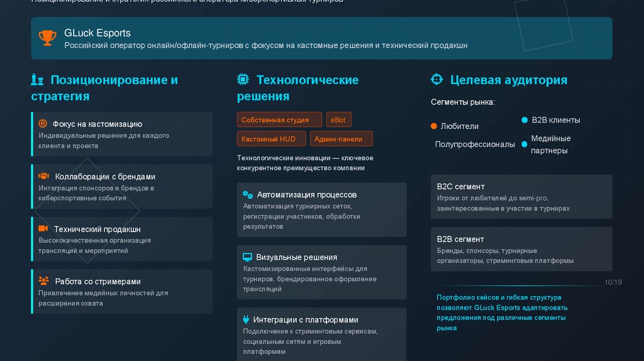
Task: Click the Медийные партнеры legend label
Action: 551,145
